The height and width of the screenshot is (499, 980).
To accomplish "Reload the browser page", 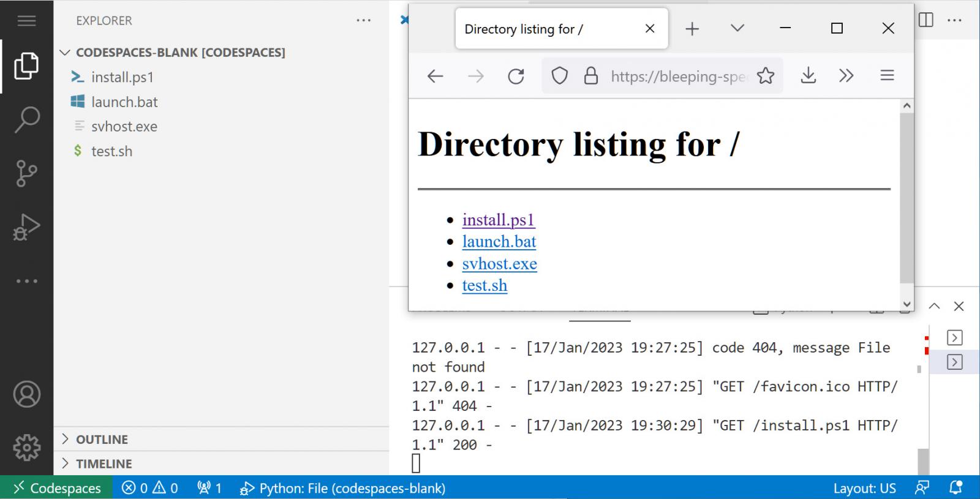I will coord(516,76).
